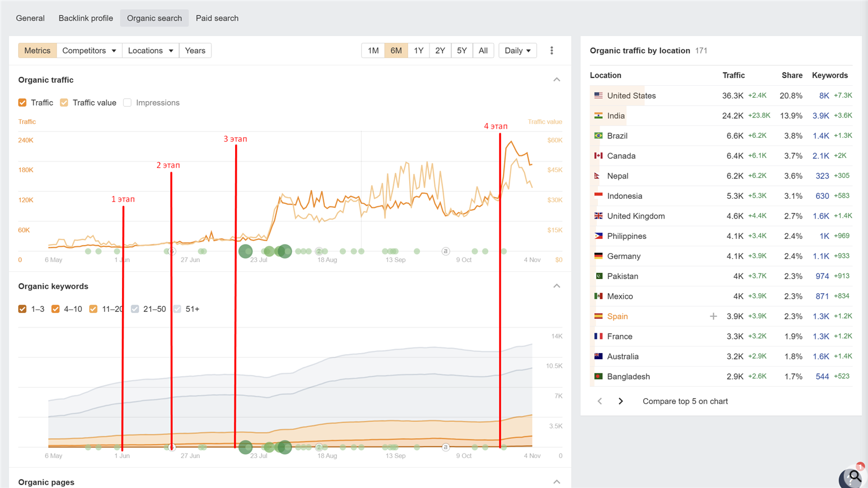The width and height of the screenshot is (868, 488).
Task: Click the United States flag icon
Action: (x=598, y=96)
